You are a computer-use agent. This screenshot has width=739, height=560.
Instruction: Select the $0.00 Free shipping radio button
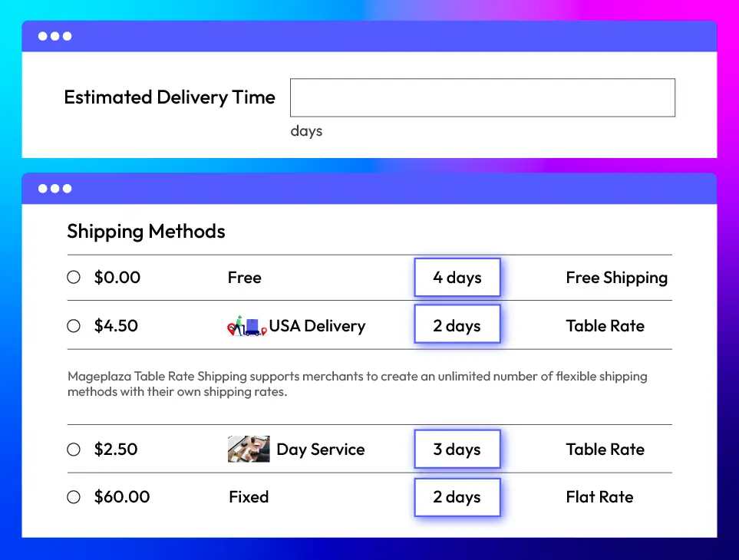pyautogui.click(x=74, y=277)
